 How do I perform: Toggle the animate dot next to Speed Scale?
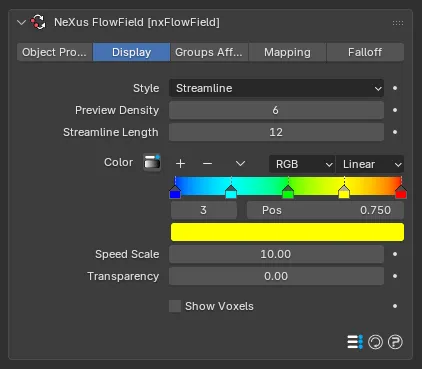coord(395,254)
